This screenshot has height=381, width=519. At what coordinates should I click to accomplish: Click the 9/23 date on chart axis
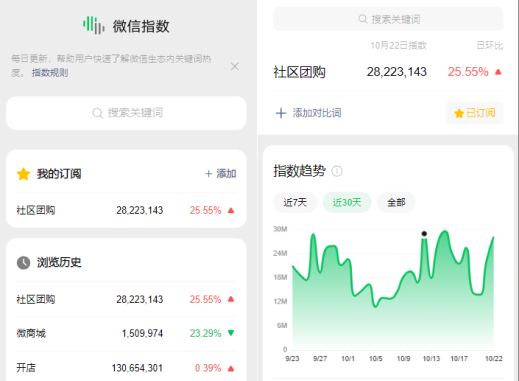click(292, 359)
